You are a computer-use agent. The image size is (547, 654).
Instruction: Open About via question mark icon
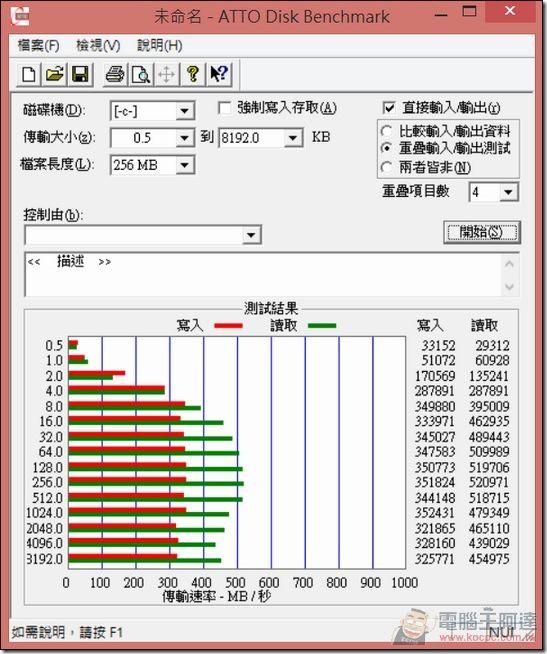pos(192,75)
